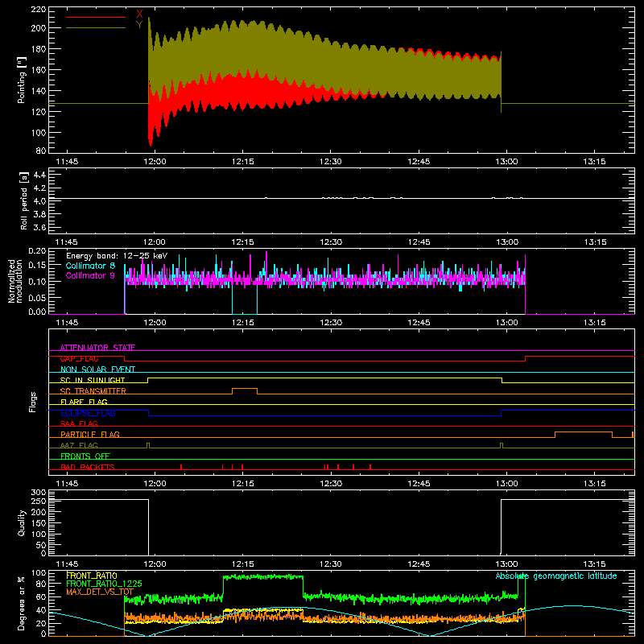Viewport: 644px width, 644px height.
Task: Click the 13:15 time label under Quality plot
Action: pyautogui.click(x=594, y=564)
